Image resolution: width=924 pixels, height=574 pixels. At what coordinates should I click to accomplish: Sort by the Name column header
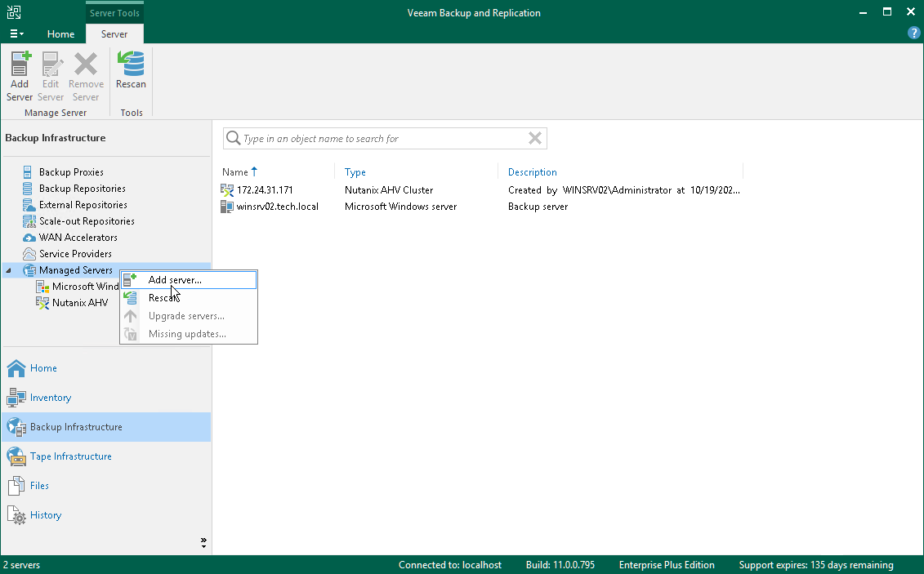point(235,172)
